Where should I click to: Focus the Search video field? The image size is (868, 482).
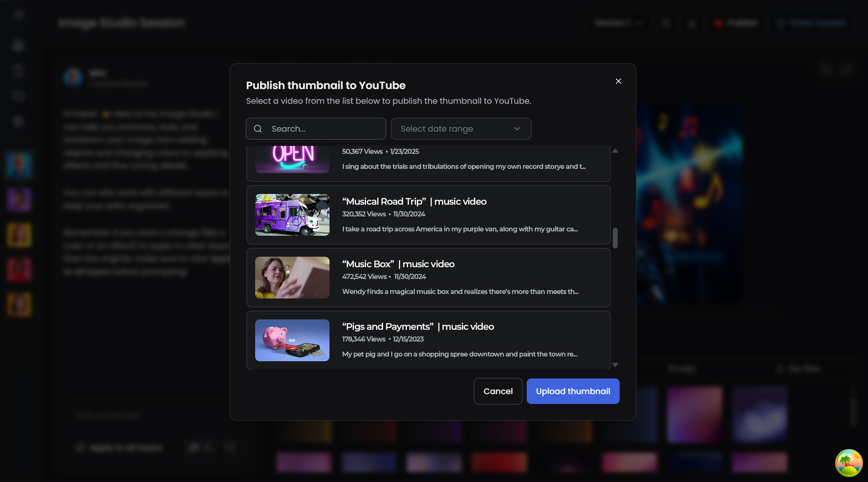pos(316,129)
